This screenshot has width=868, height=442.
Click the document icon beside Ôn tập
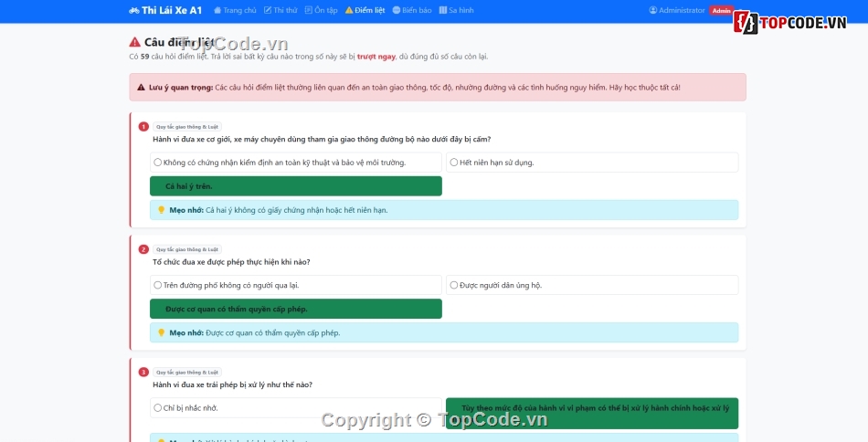[x=309, y=10]
